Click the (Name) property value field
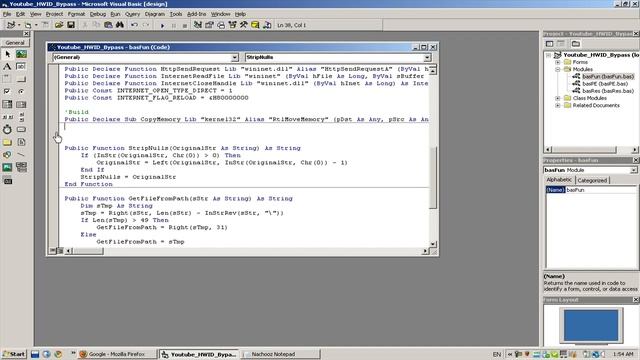The height and width of the screenshot is (360, 640). tap(601, 190)
